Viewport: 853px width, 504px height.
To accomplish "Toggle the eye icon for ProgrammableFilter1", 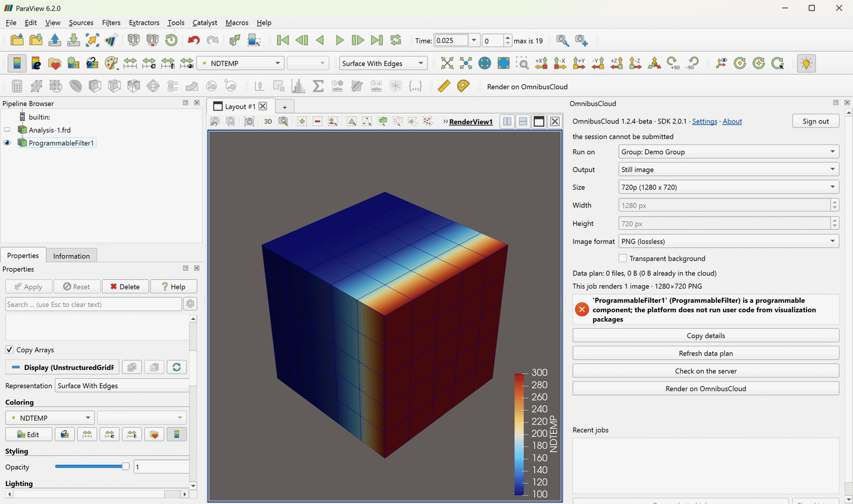I will pos(7,143).
